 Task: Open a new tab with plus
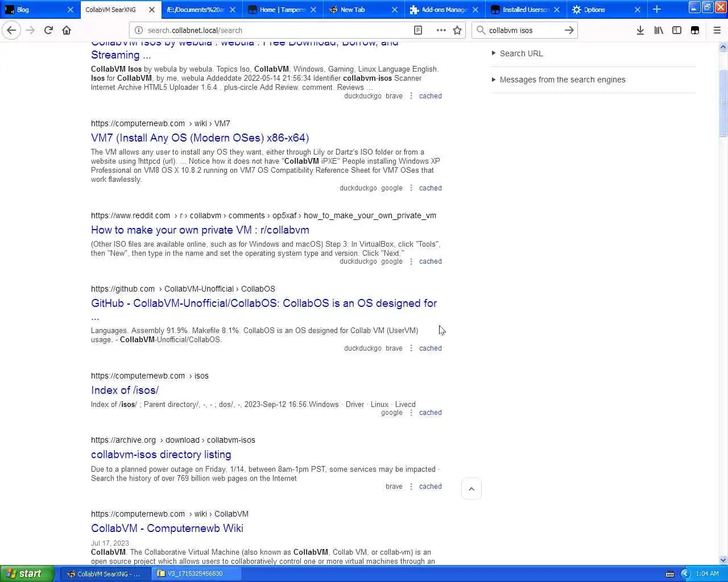coord(657,9)
